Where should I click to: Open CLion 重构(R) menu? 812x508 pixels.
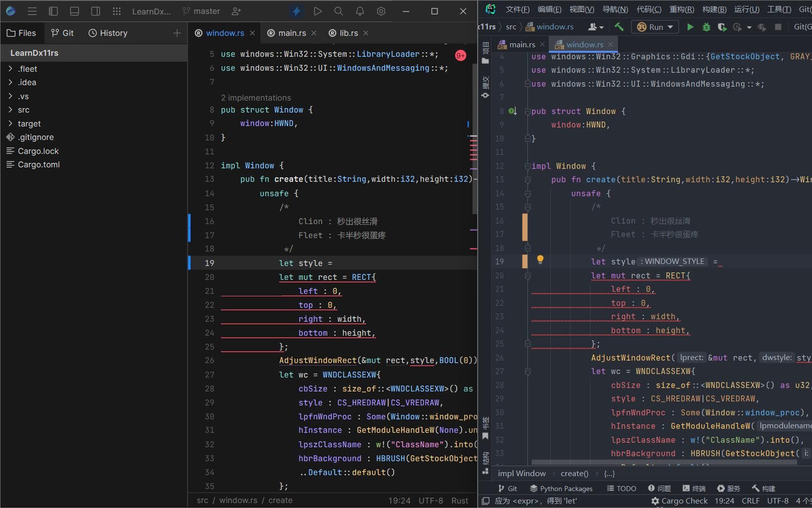[682, 9]
